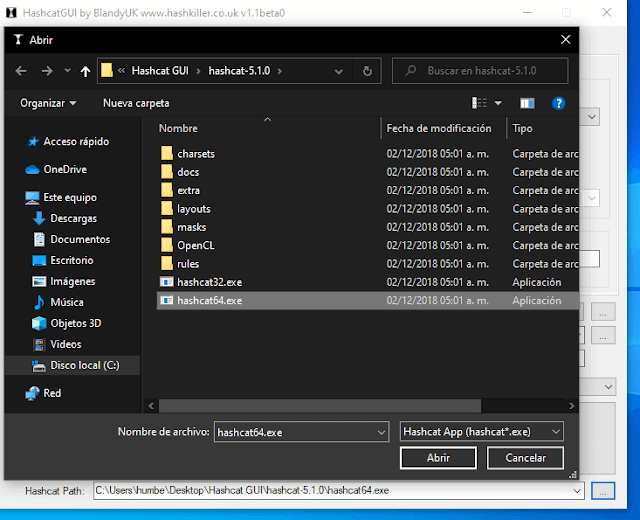Expand address bar history dropdown
The height and width of the screenshot is (520, 640).
point(338,71)
